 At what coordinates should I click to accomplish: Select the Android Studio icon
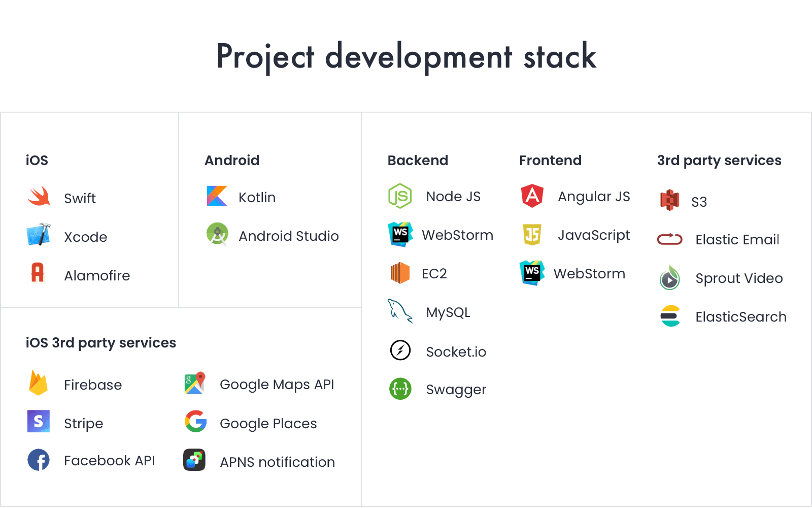click(217, 234)
